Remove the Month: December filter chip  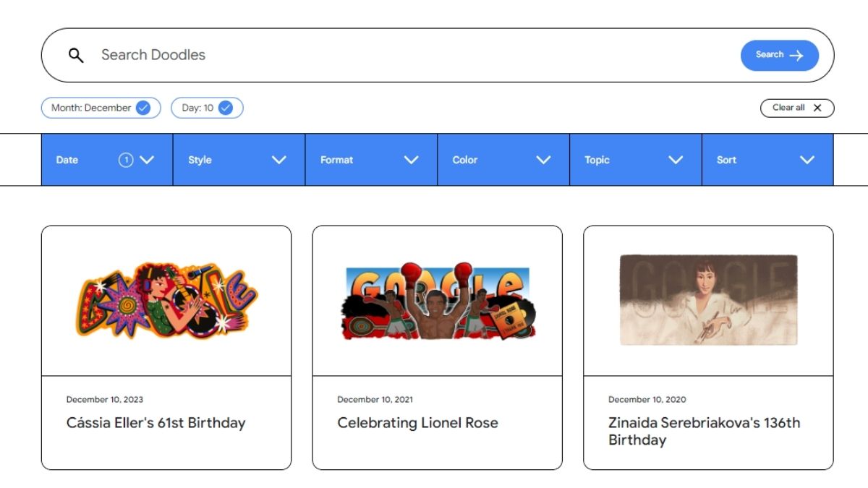(x=101, y=108)
